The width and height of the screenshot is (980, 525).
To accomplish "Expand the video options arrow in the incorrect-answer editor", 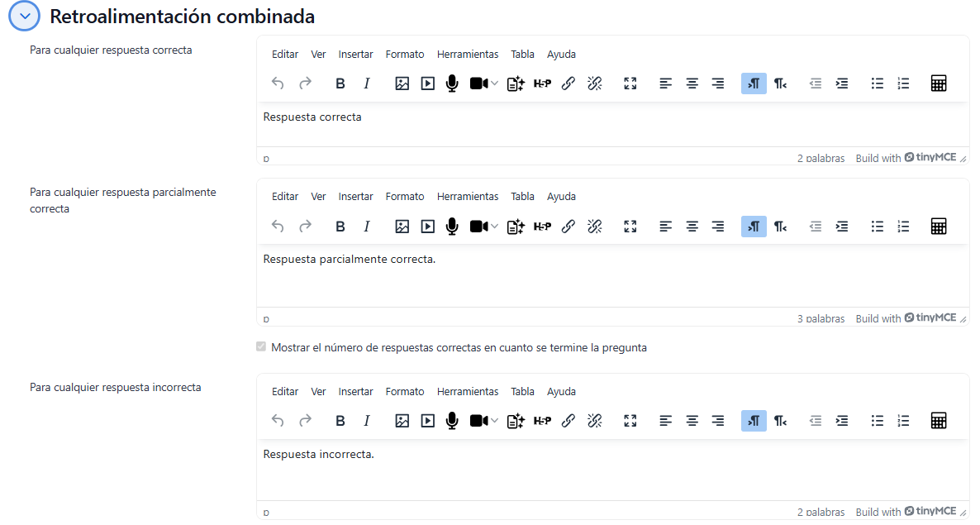I will tap(494, 421).
